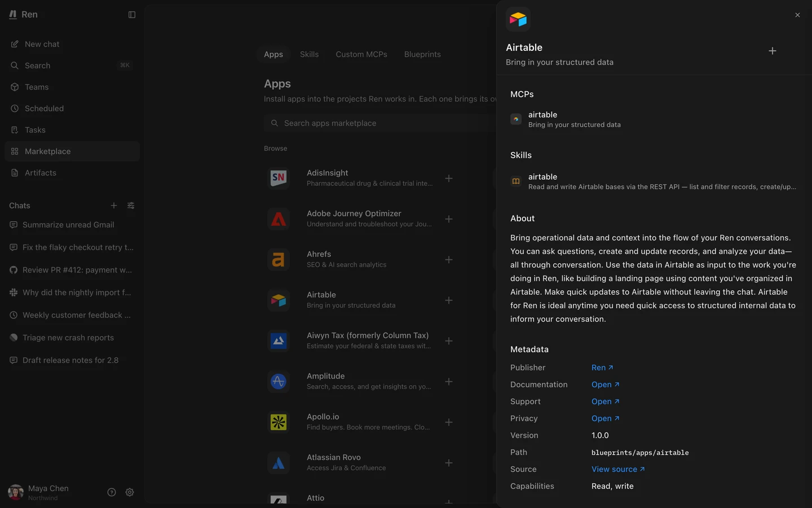This screenshot has width=812, height=508.
Task: Click the Airtable logo in detail panel
Action: [x=518, y=19]
